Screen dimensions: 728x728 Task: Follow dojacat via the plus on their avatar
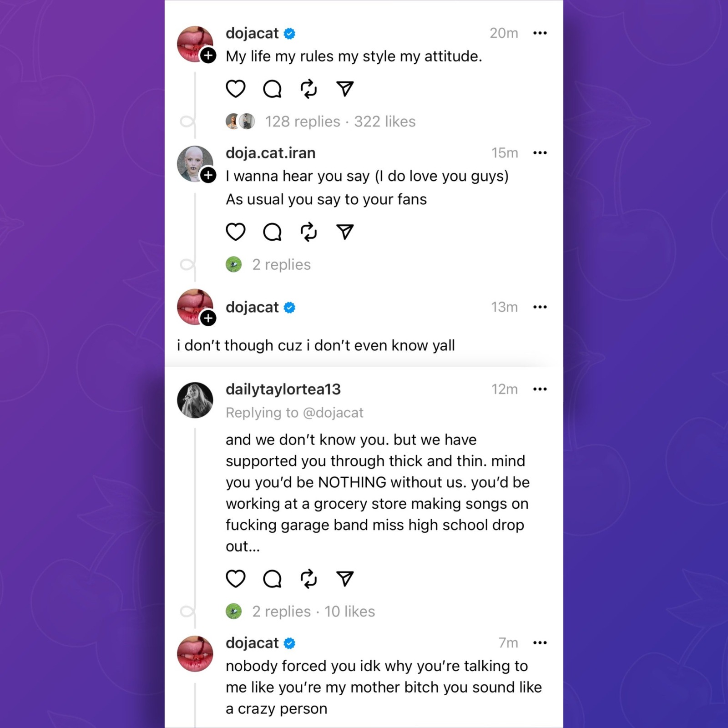point(209,56)
